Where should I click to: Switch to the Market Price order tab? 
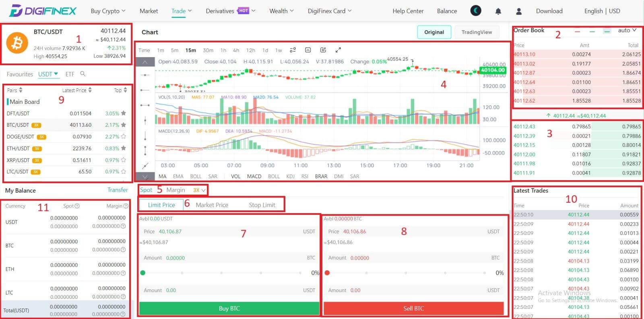tap(212, 205)
